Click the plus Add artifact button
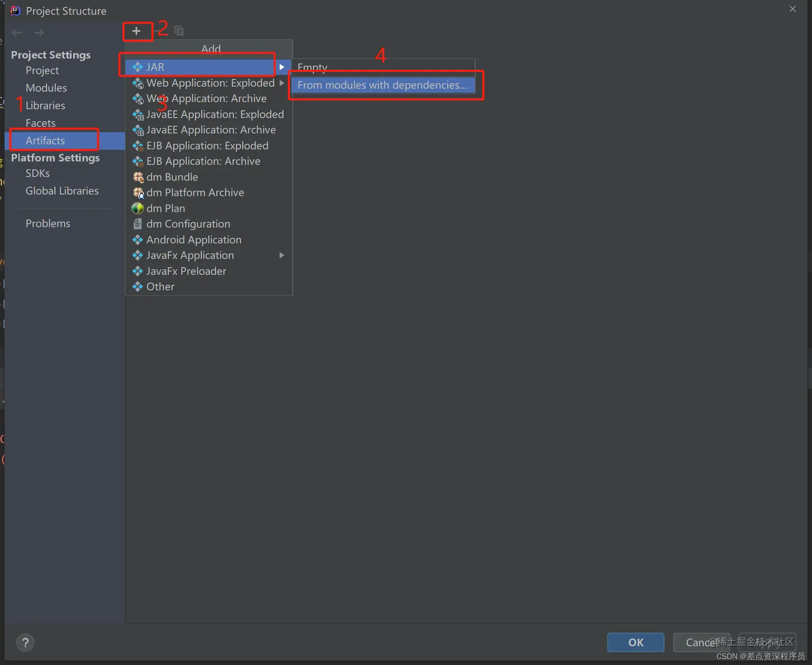 [136, 31]
